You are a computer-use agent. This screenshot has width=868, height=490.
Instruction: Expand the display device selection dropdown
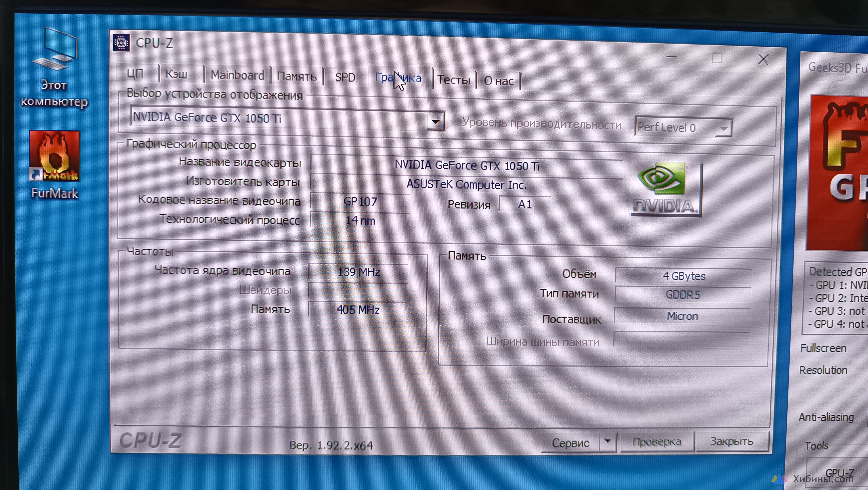click(436, 122)
